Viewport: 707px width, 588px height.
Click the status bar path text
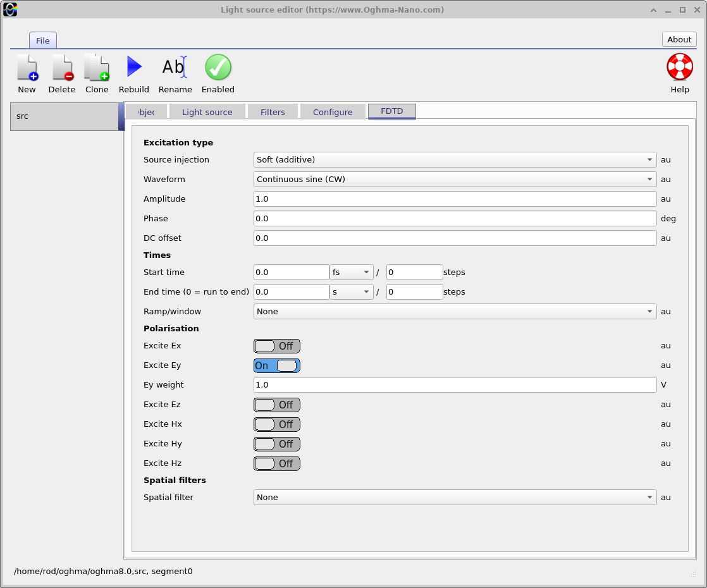tap(103, 572)
